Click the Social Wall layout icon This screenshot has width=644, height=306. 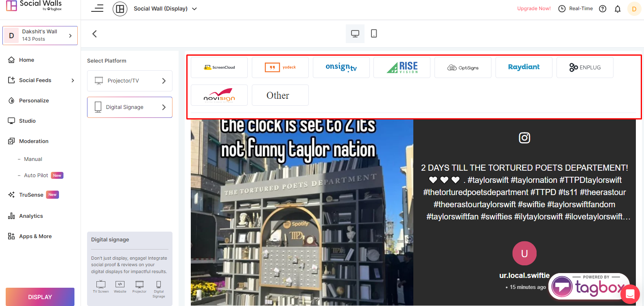click(x=120, y=9)
